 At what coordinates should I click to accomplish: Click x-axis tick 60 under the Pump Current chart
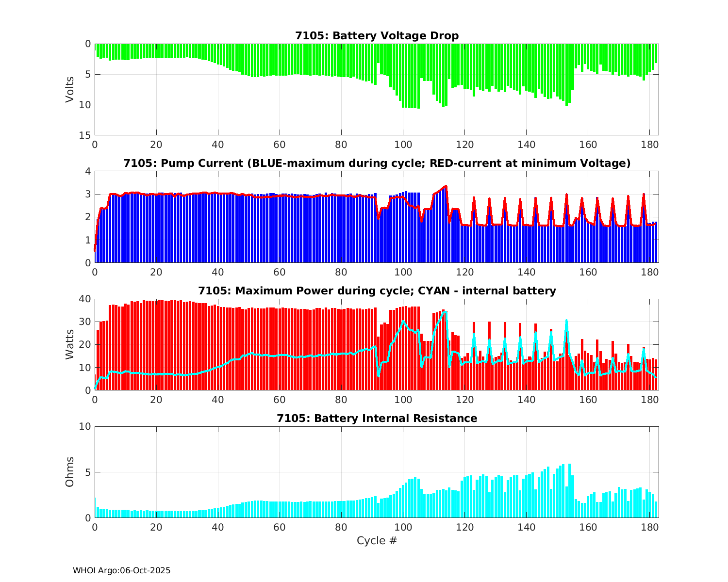coord(280,272)
